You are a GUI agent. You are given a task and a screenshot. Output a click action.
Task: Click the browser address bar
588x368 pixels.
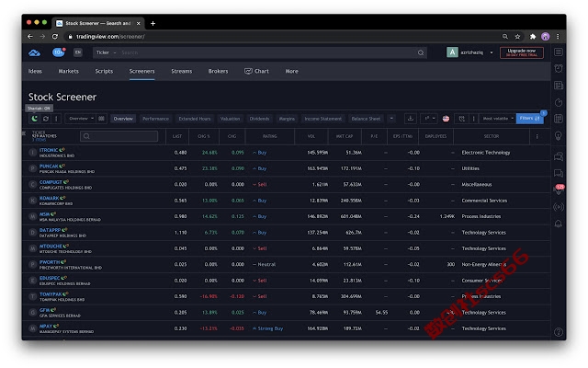(281, 37)
